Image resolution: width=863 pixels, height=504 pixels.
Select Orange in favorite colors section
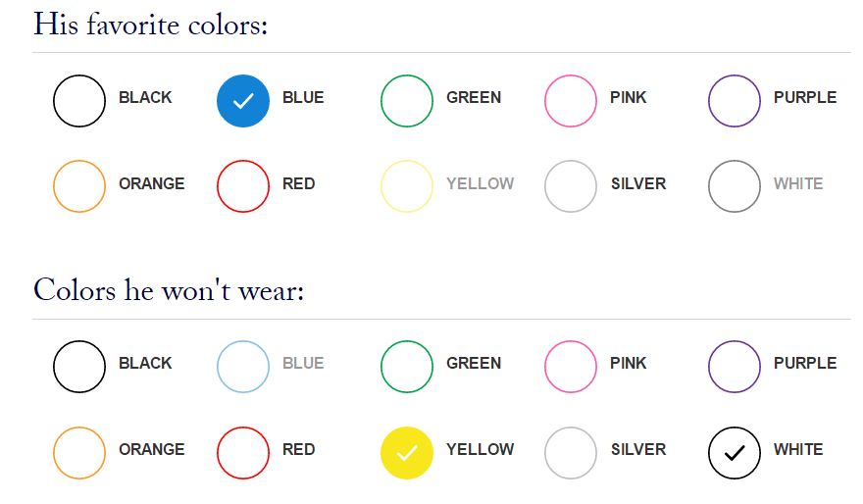tap(79, 186)
